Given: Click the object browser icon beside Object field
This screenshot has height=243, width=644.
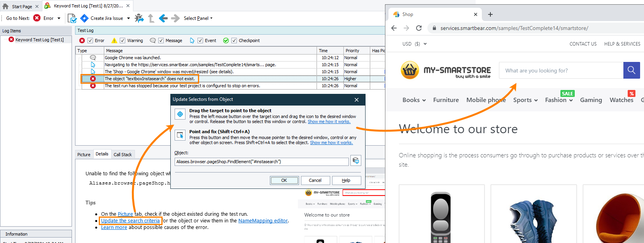Looking at the screenshot, I should pyautogui.click(x=355, y=160).
